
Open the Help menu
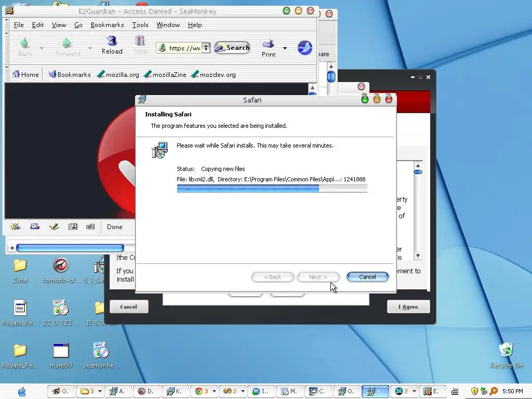(x=195, y=25)
